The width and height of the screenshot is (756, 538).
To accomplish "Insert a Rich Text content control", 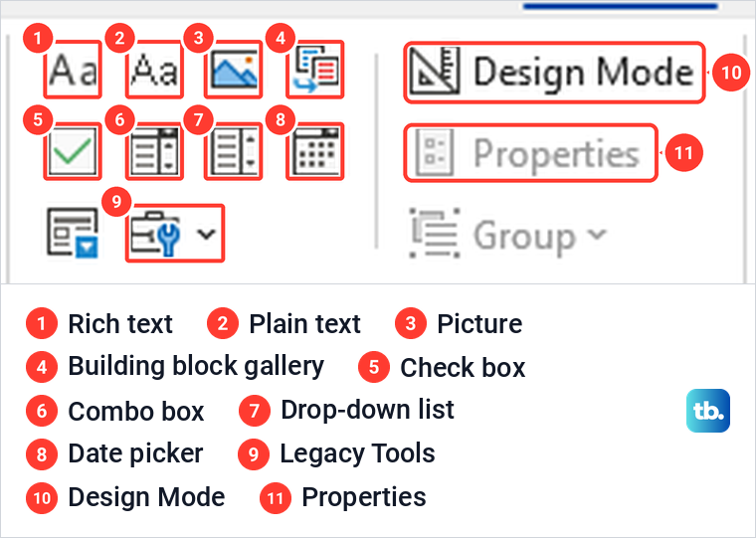I will pyautogui.click(x=73, y=71).
